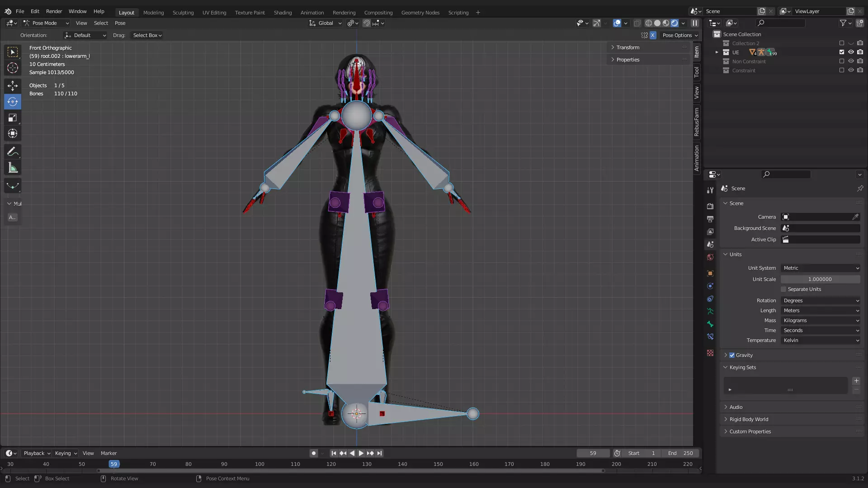Open the Unit System Metric dropdown
The height and width of the screenshot is (488, 868).
point(821,268)
